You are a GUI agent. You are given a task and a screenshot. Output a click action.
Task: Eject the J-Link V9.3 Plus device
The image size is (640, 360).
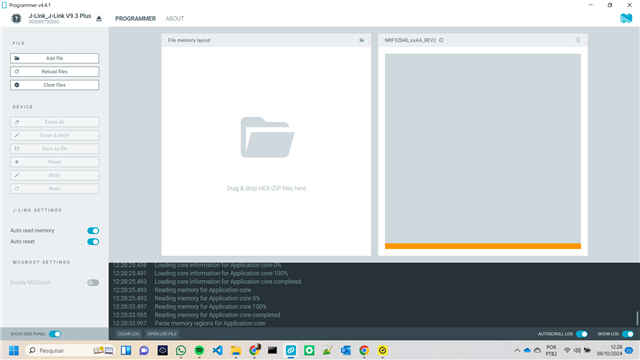[x=99, y=18]
